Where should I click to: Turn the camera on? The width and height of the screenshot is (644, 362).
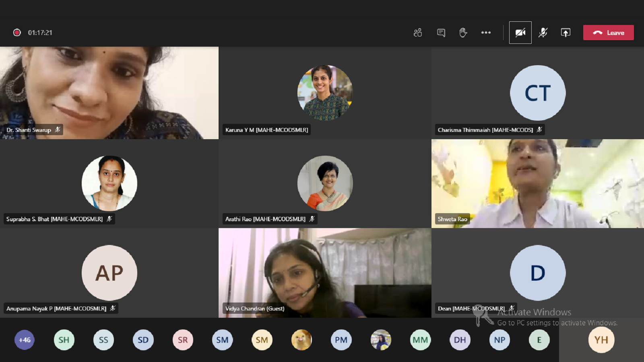[520, 33]
